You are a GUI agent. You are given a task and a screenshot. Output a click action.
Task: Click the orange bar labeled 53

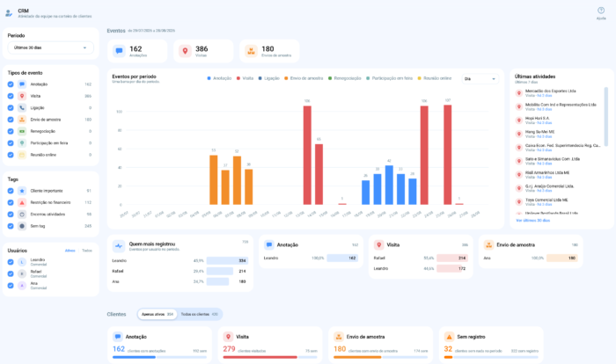coord(213,180)
